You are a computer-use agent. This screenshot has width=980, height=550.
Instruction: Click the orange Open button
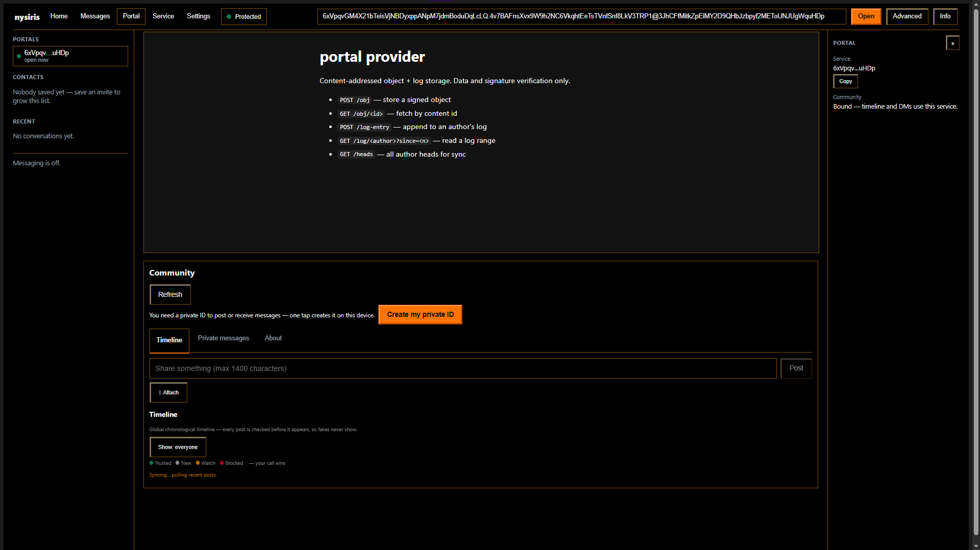coord(866,16)
